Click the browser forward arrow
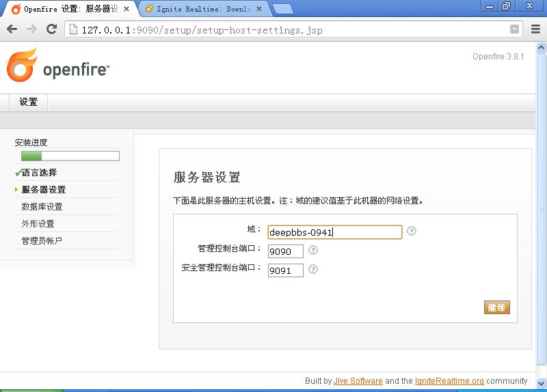The width and height of the screenshot is (547, 392). [x=31, y=29]
